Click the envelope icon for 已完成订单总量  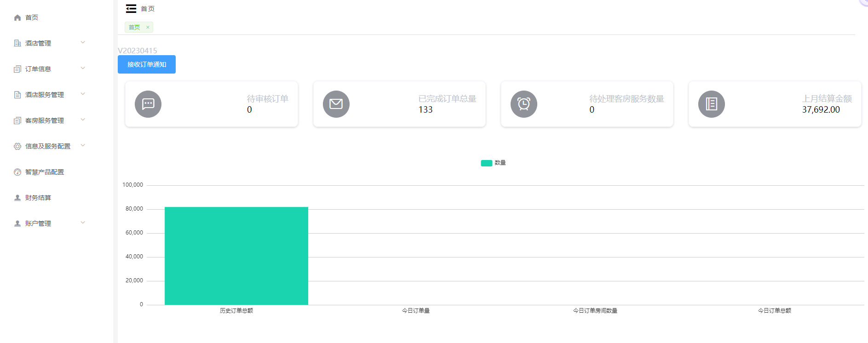point(336,104)
